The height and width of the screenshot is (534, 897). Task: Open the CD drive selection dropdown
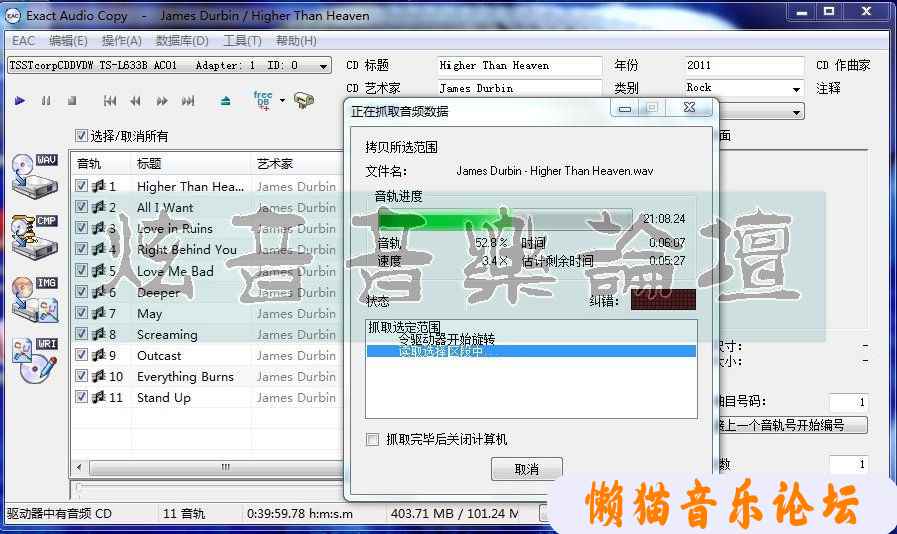[x=323, y=66]
